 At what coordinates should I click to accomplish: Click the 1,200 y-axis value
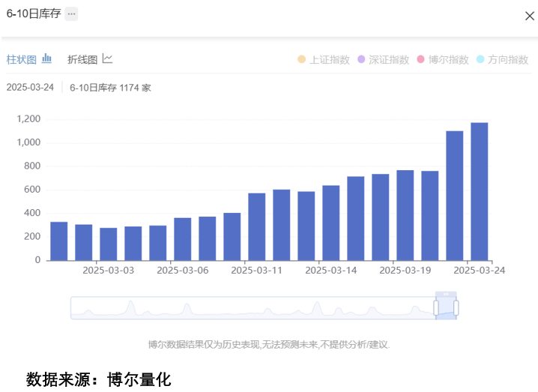pyautogui.click(x=28, y=119)
